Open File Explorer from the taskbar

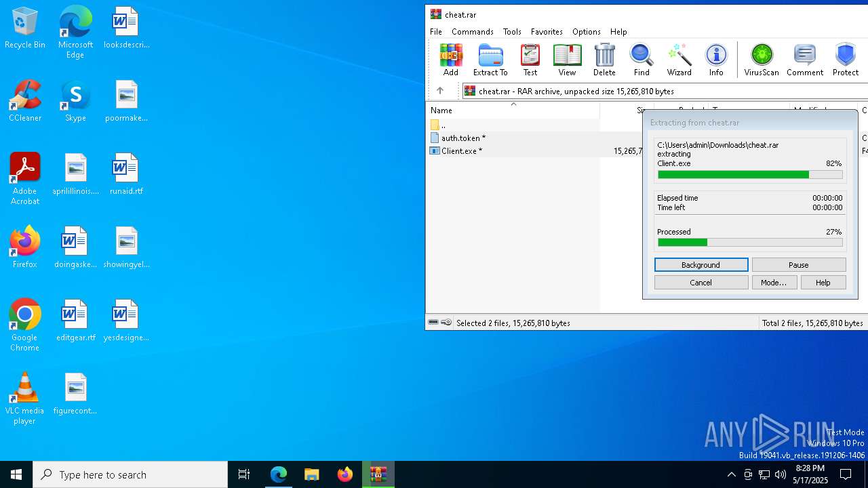tap(311, 474)
